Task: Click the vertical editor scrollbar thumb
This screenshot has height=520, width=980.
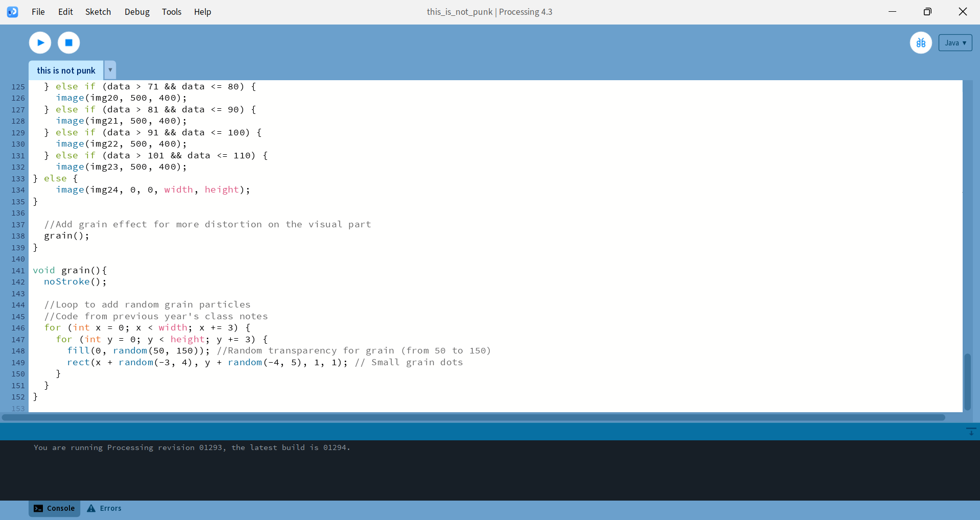Action: coord(967,381)
